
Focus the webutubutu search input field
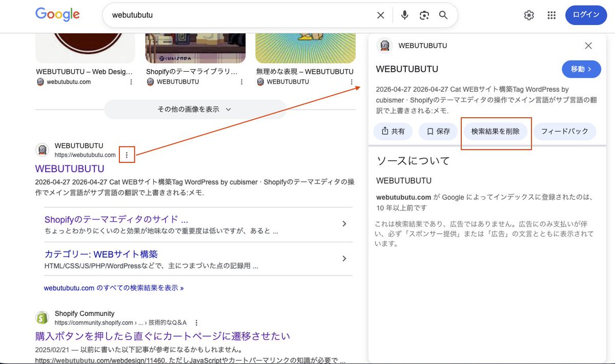coord(241,15)
